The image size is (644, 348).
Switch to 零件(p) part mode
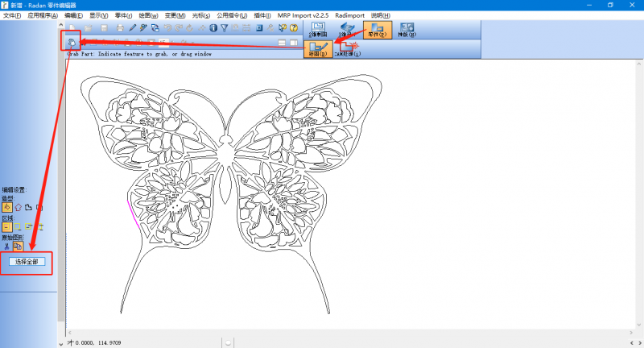click(375, 31)
